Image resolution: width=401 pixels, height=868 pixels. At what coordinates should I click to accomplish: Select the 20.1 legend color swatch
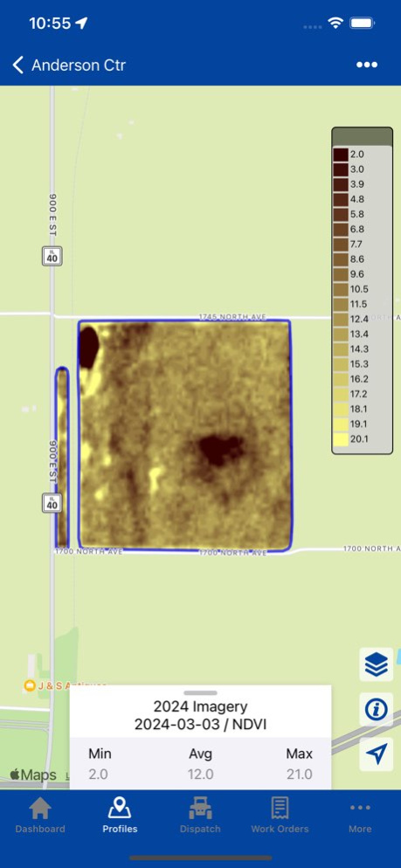[342, 439]
